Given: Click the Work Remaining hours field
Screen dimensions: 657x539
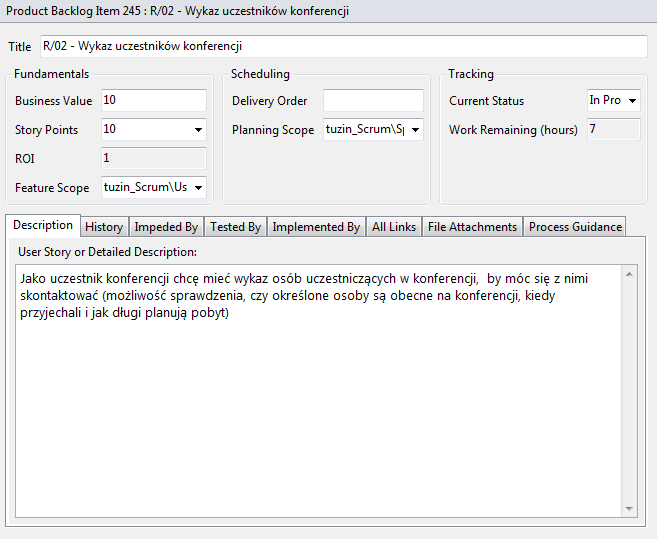Looking at the screenshot, I should (613, 130).
